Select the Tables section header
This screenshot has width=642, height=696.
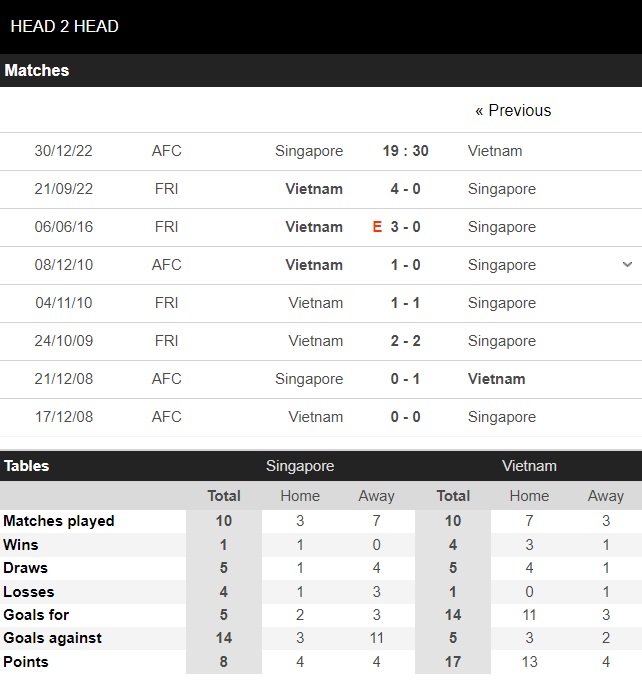(27, 466)
